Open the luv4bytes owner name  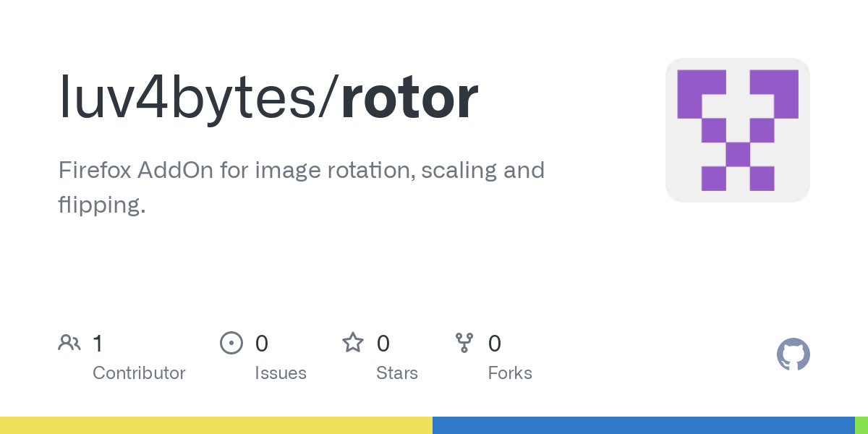[194, 98]
